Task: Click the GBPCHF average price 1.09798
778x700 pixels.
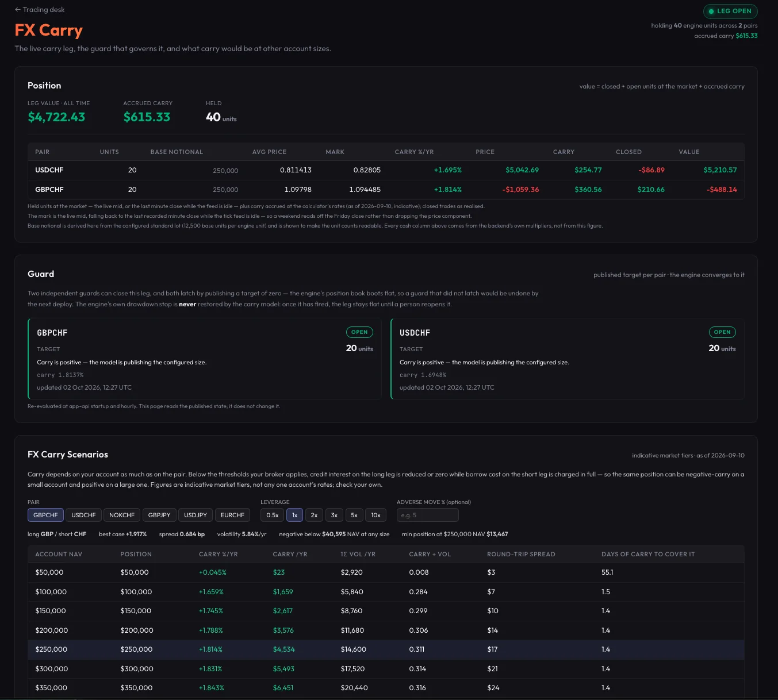Action: [298, 190]
